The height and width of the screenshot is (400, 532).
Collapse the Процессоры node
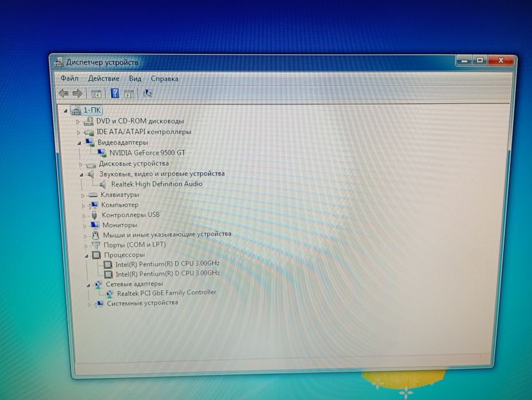pyautogui.click(x=86, y=256)
